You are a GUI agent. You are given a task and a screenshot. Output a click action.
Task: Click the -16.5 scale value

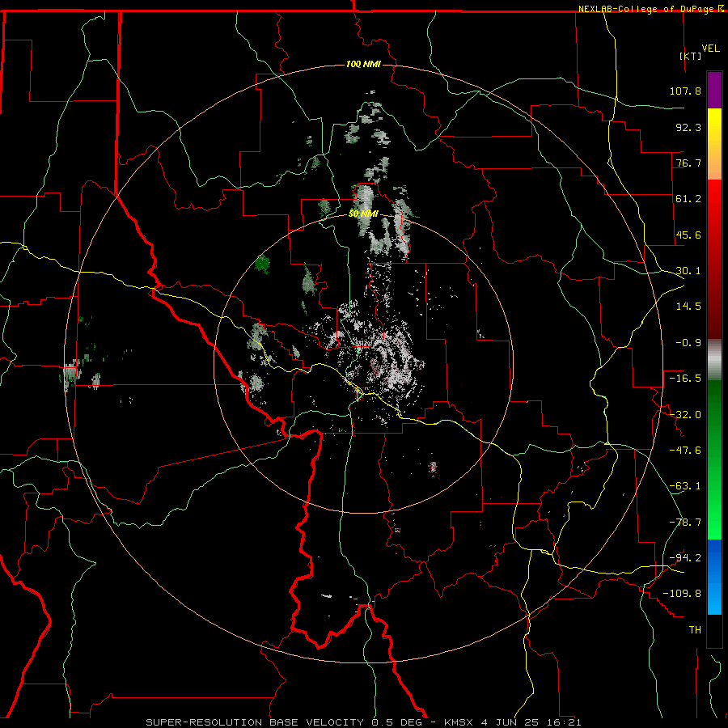coord(685,379)
